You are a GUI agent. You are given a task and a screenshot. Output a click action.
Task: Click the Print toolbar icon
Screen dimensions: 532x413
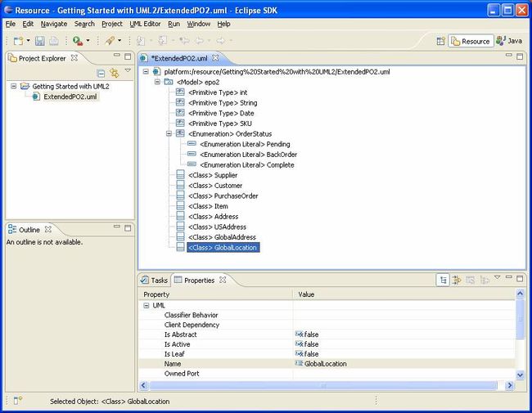[x=53, y=41]
